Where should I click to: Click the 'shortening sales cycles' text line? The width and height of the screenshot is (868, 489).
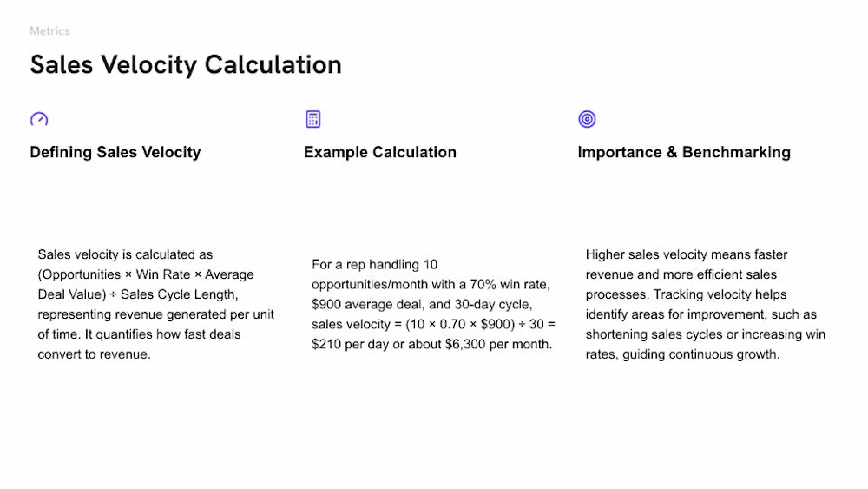tap(705, 334)
